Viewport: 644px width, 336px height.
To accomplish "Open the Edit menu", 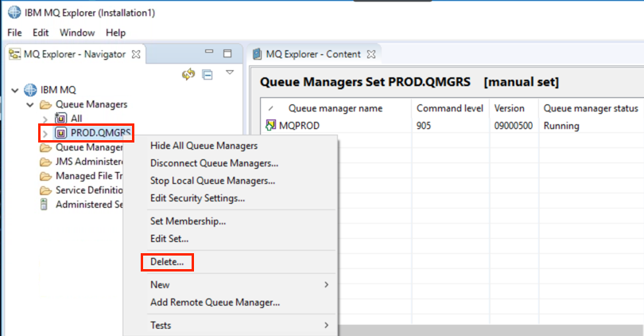I will pyautogui.click(x=41, y=33).
